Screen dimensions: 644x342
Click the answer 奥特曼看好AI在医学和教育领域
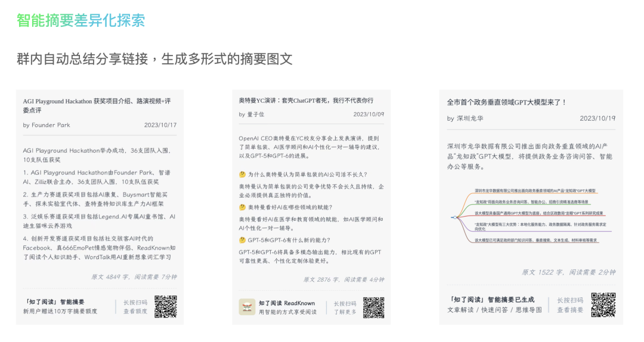pyautogui.click(x=311, y=224)
